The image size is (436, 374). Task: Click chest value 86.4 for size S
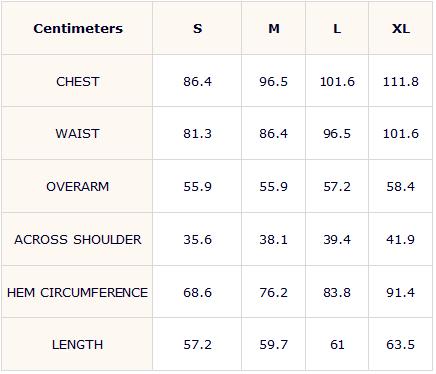click(197, 81)
